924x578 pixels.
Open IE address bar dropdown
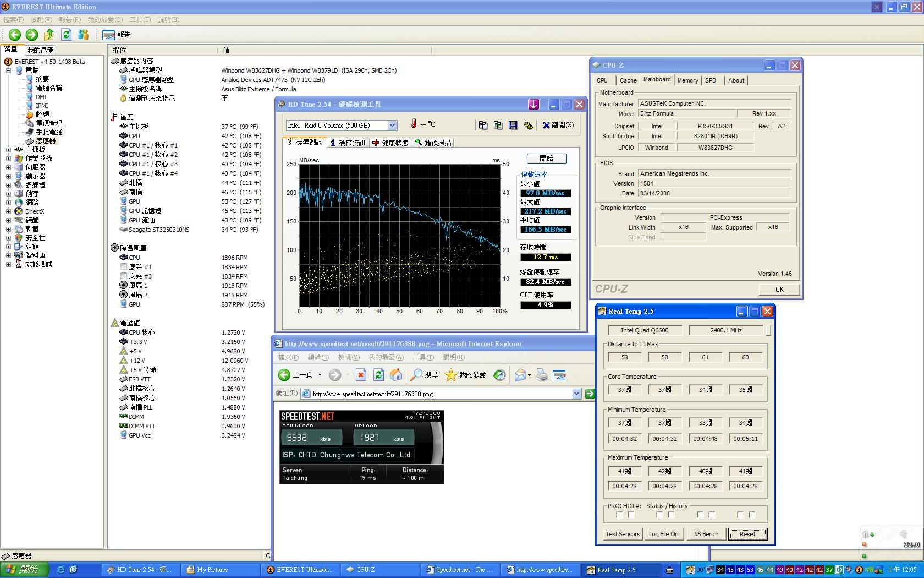coord(576,394)
